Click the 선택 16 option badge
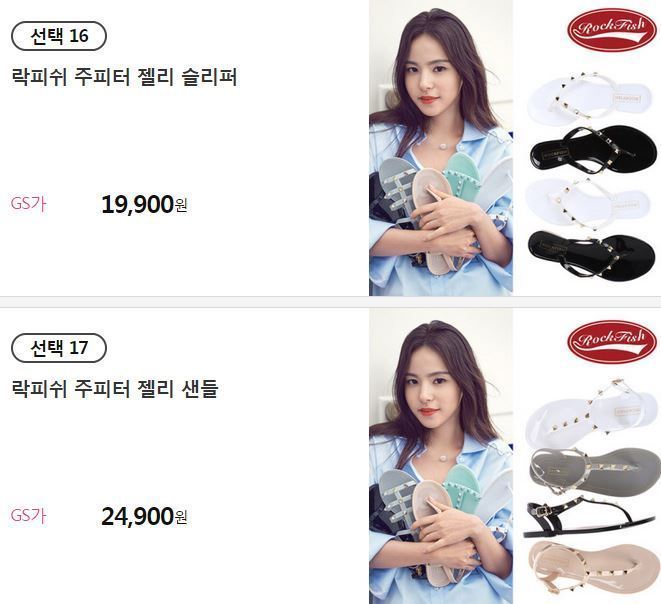Viewport: 661px width, 604px height. click(x=59, y=36)
